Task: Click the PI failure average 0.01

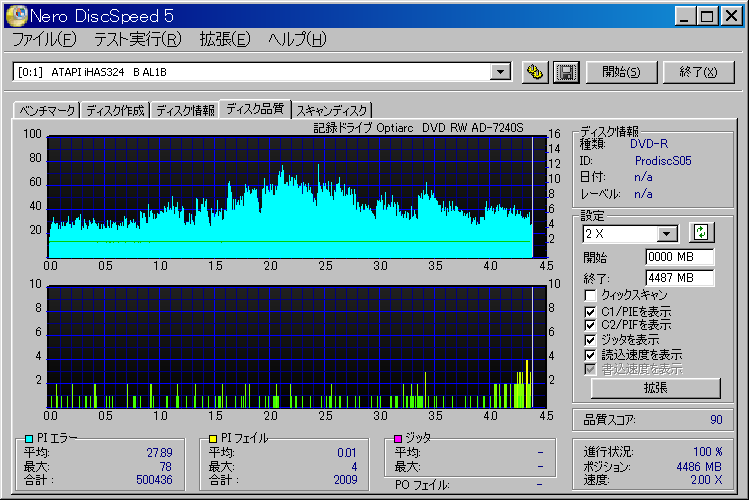Action: [347, 452]
